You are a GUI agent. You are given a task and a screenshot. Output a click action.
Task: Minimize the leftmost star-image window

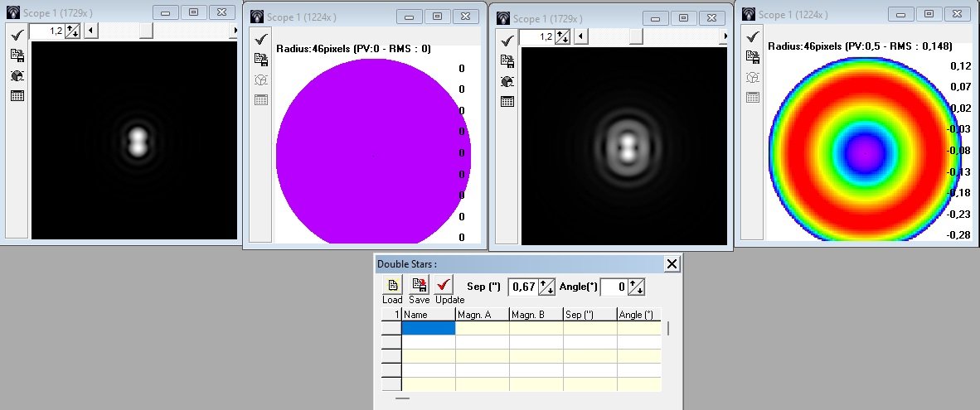click(166, 12)
